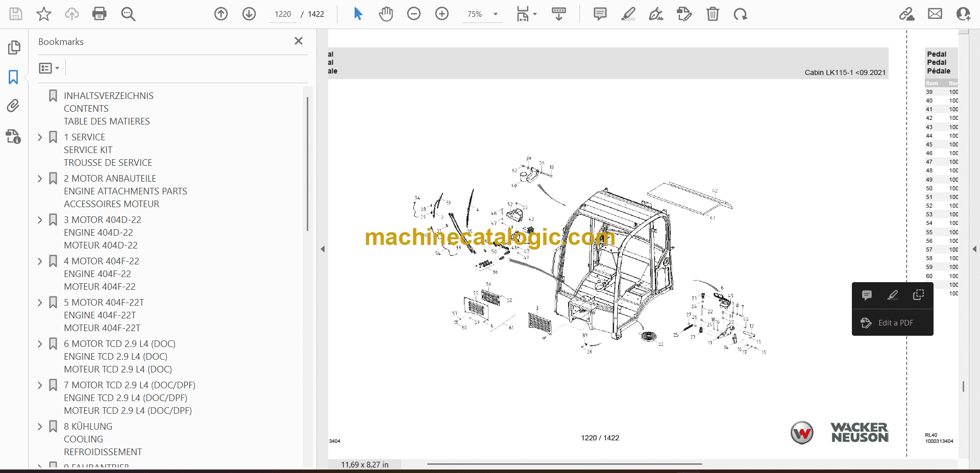Viewport: 980px width, 473px height.
Task: Open the INHALTSVERZEICHNIS bookmark
Action: coord(108,96)
